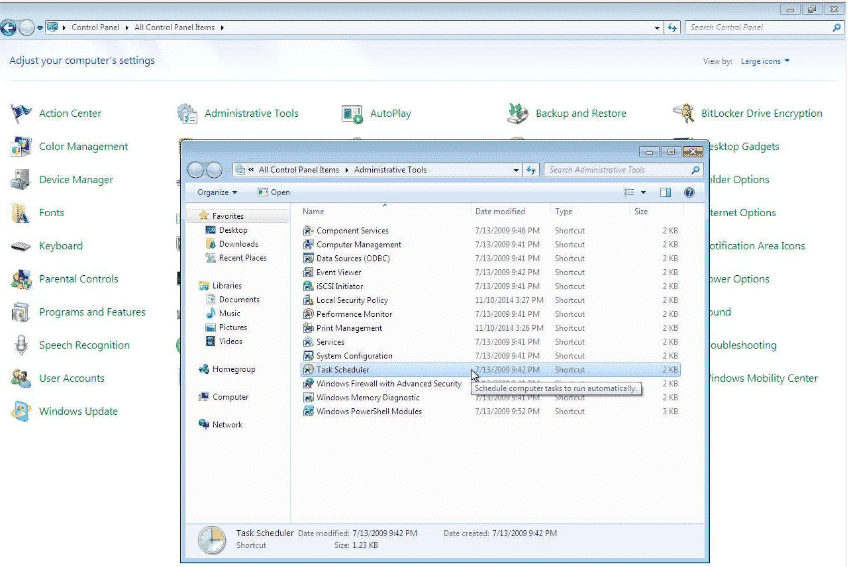This screenshot has height=567, width=855.
Task: Click the help question mark icon in Explorer
Action: [x=689, y=192]
